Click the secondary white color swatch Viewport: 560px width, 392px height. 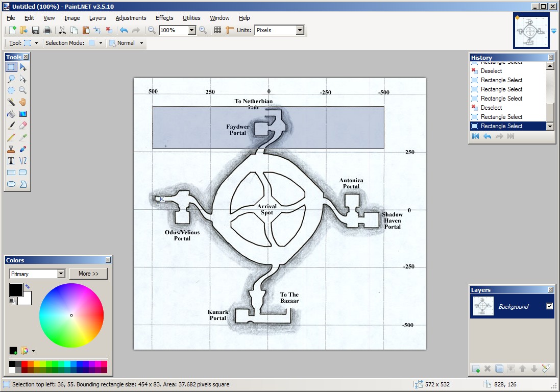click(x=27, y=300)
